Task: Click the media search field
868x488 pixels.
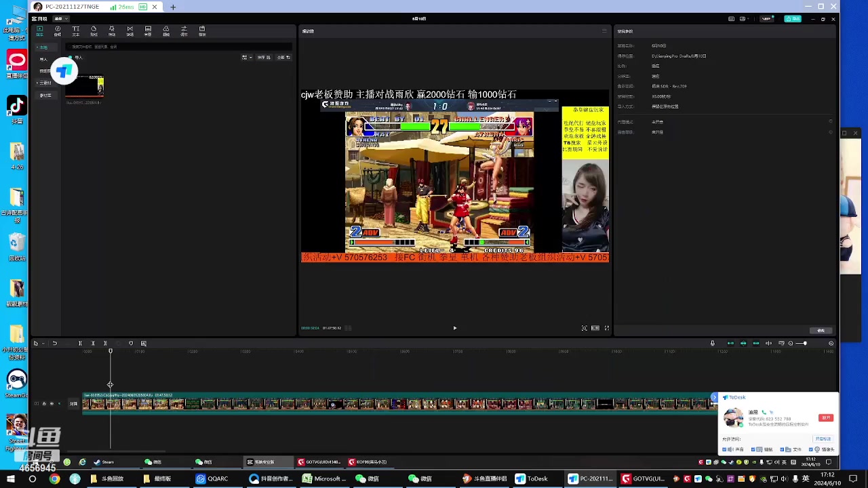Action: pos(180,47)
